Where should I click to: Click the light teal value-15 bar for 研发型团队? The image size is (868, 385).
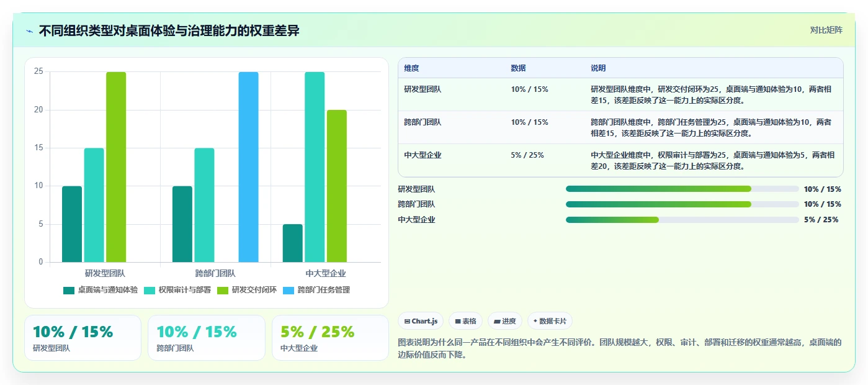coord(94,205)
